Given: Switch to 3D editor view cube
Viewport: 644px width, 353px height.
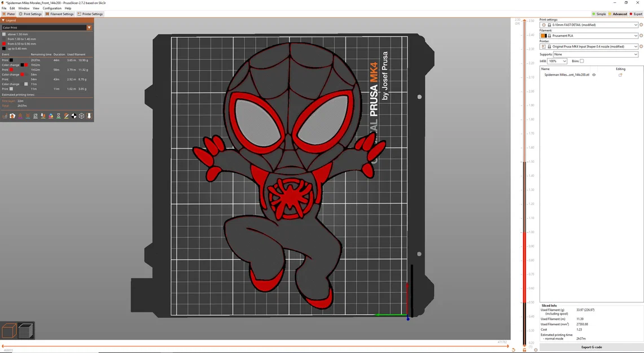Looking at the screenshot, I should (x=9, y=330).
